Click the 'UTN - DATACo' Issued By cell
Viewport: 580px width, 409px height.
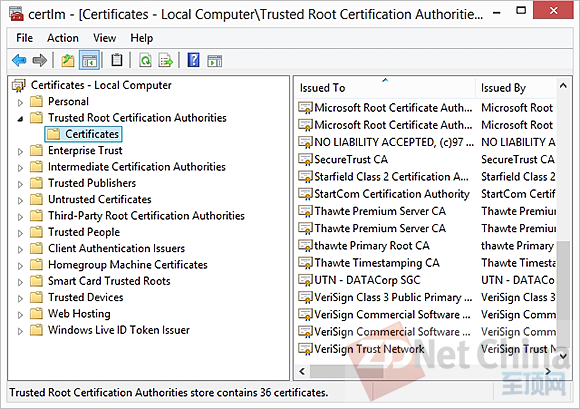(517, 280)
